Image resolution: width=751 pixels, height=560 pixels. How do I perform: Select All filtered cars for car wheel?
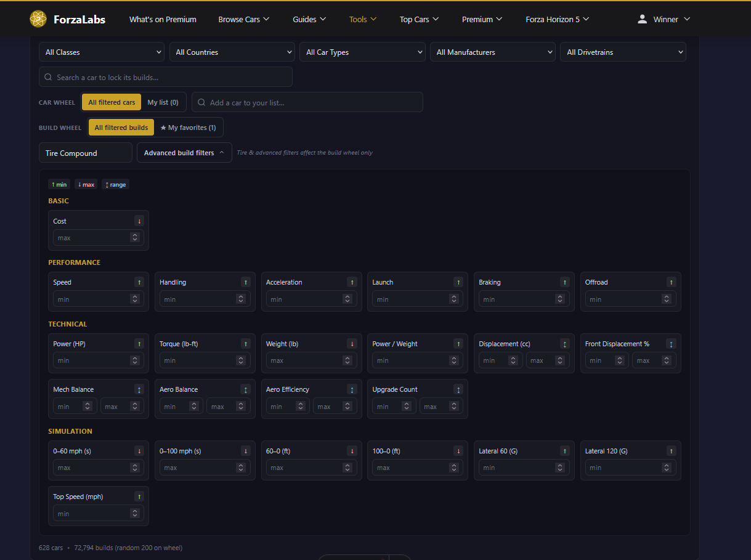click(112, 102)
